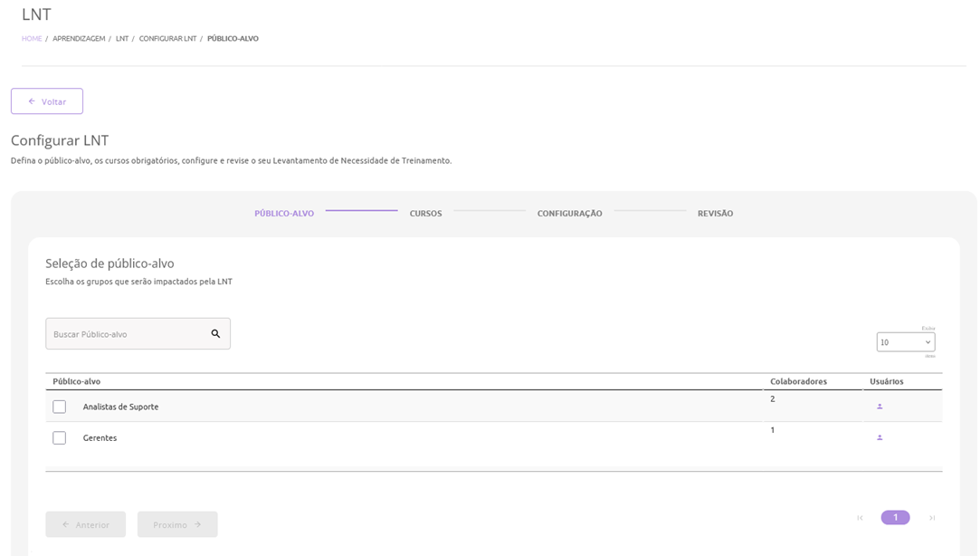Open the REVISÃO step
Image resolution: width=980 pixels, height=556 pixels.
coord(715,214)
